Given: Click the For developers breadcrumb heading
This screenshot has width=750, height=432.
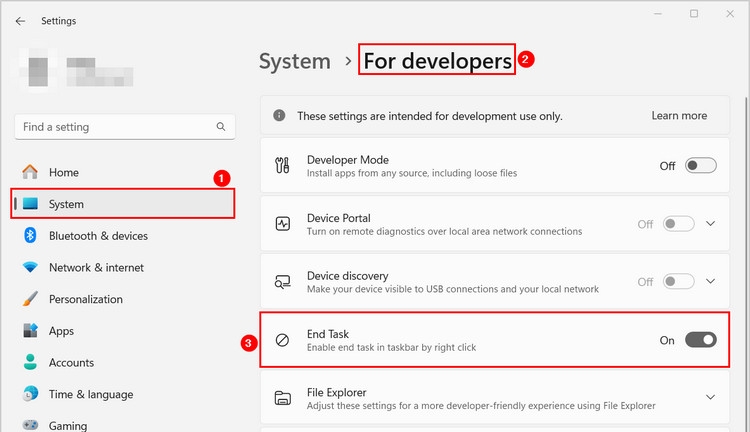Looking at the screenshot, I should click(x=437, y=61).
